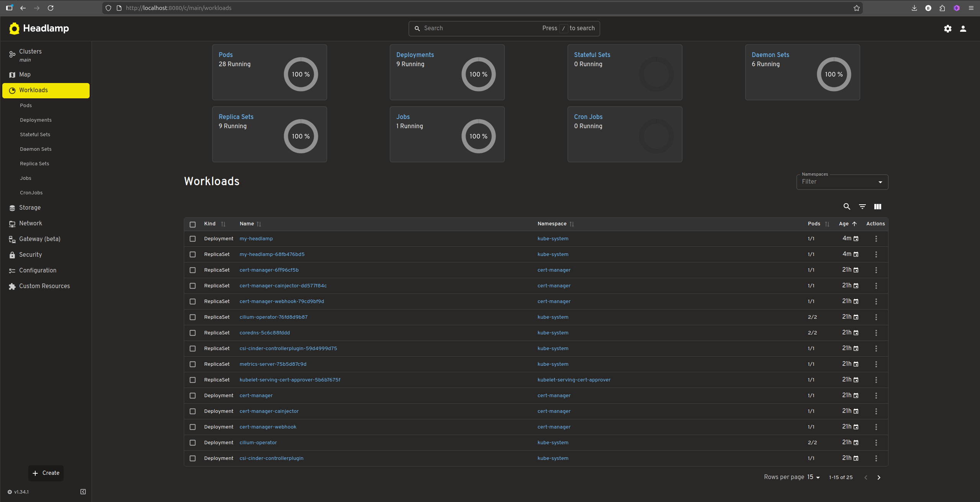
Task: Collapse the sidebar with bottom arrow icon
Action: pyautogui.click(x=83, y=492)
